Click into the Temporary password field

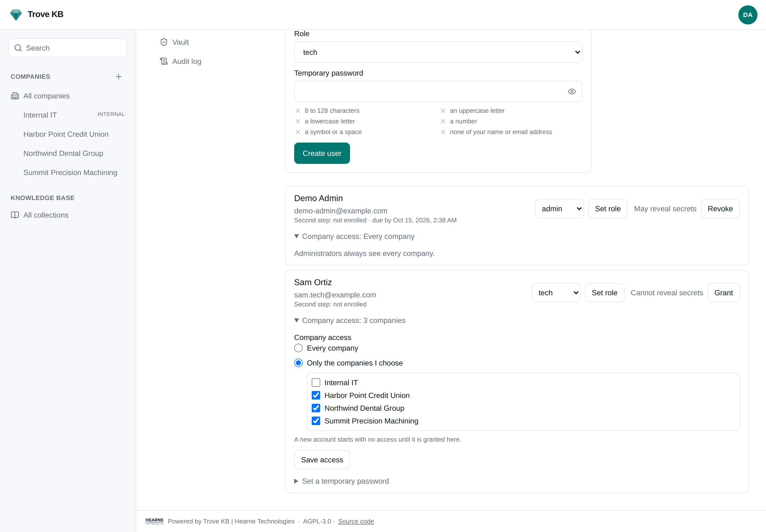click(x=438, y=92)
